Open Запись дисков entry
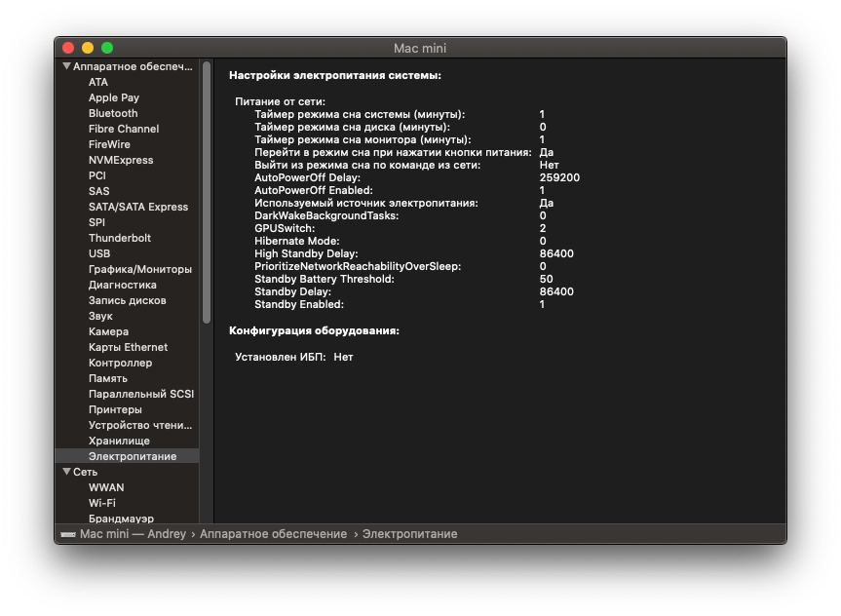This screenshot has width=841, height=616. click(x=127, y=300)
